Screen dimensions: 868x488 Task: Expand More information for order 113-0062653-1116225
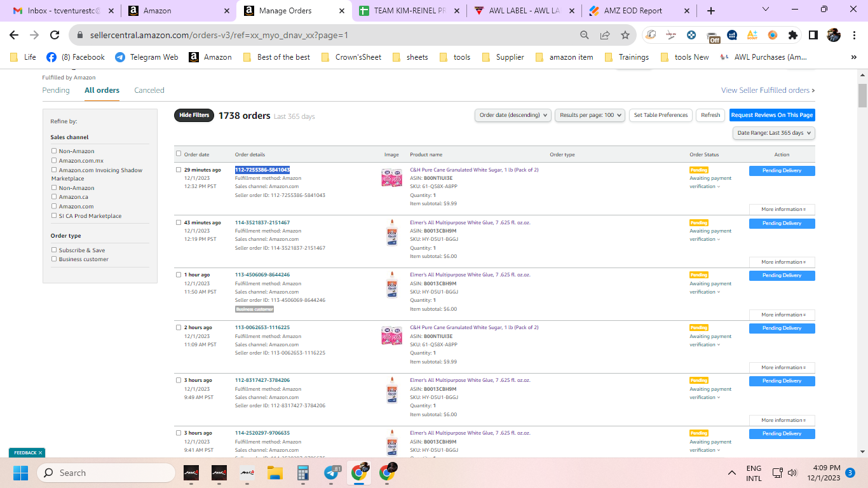(x=782, y=368)
